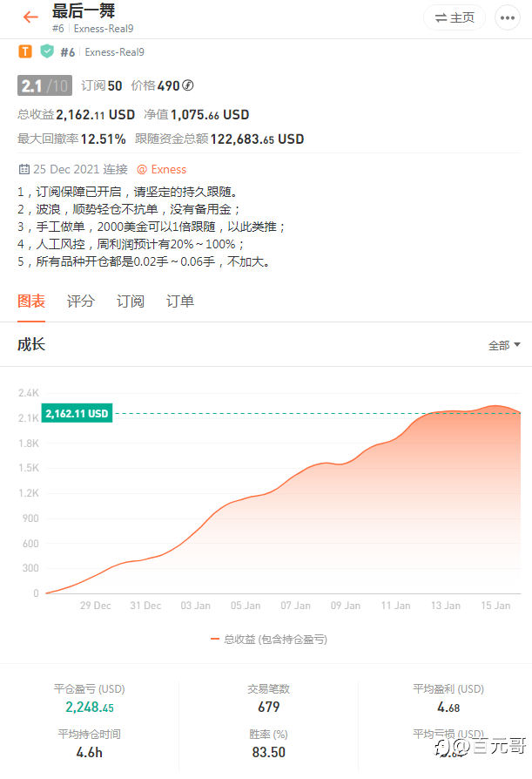532x779 pixels.
Task: Click the 25 Dec 2021 连接 date text
Action: [x=80, y=169]
